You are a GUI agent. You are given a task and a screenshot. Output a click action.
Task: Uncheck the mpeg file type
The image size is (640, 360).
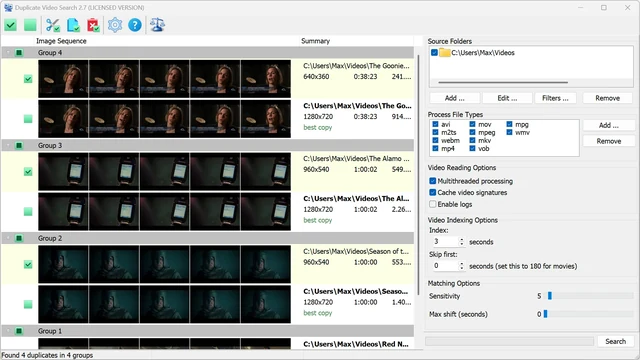pos(472,132)
